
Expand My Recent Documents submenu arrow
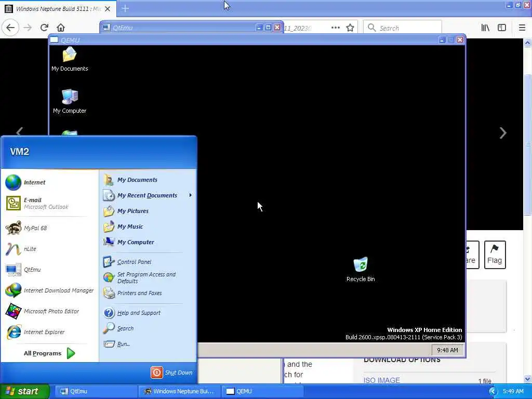pyautogui.click(x=190, y=195)
